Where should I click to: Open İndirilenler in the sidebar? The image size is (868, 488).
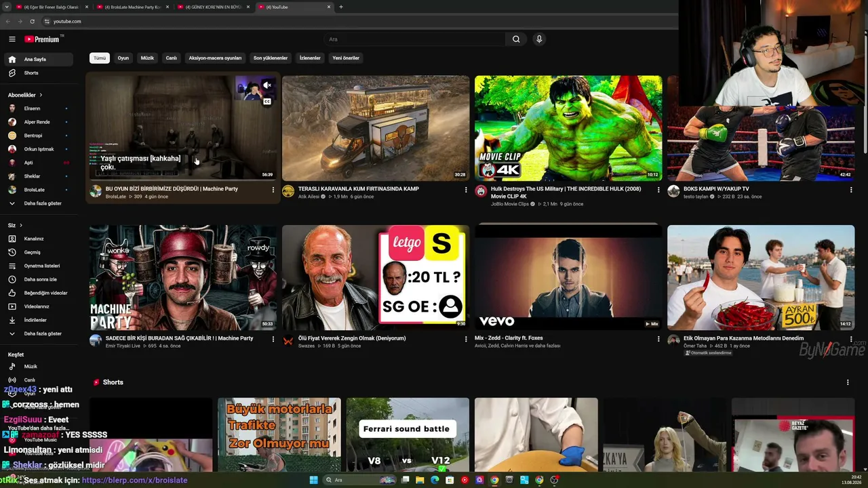(x=39, y=320)
